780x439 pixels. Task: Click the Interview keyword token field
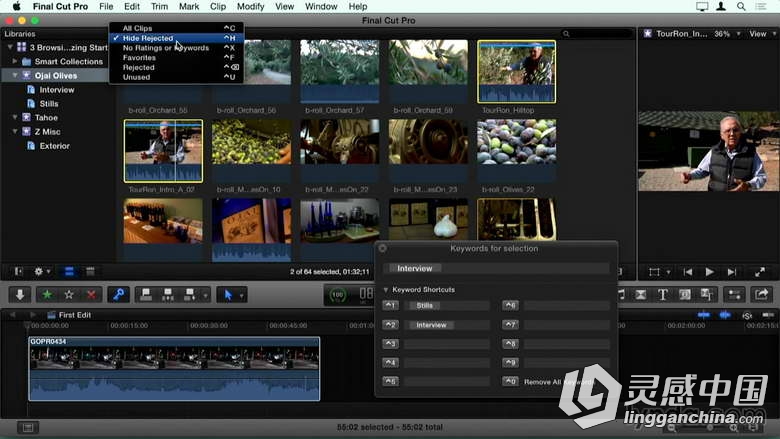pyautogui.click(x=497, y=268)
